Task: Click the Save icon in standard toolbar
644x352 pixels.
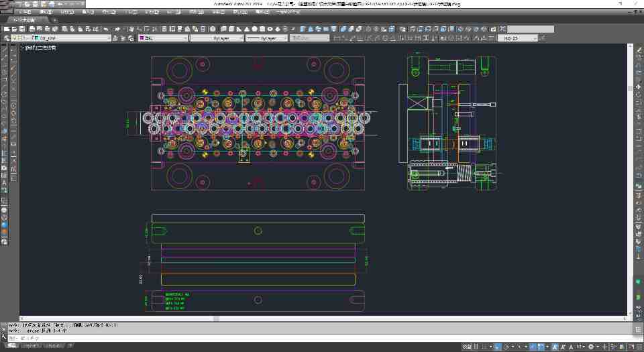Action: [22, 29]
